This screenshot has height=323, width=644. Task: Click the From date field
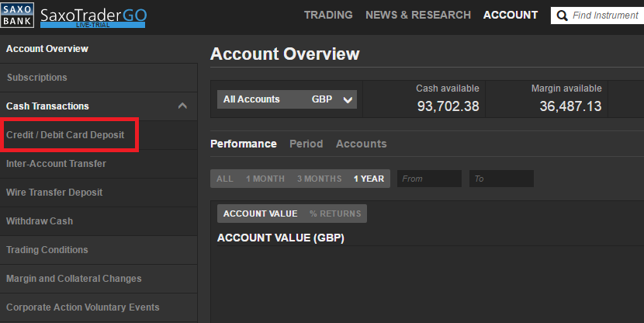pyautogui.click(x=429, y=179)
